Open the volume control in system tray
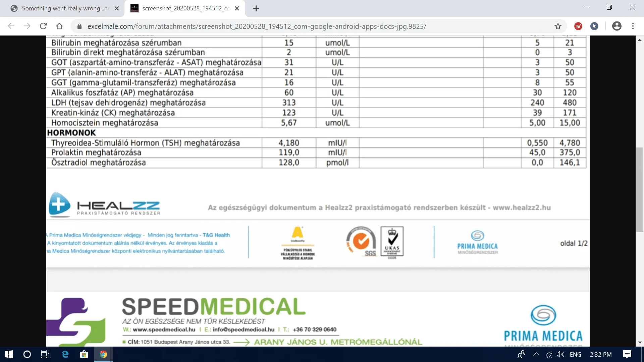This screenshot has height=362, width=644. 560,354
